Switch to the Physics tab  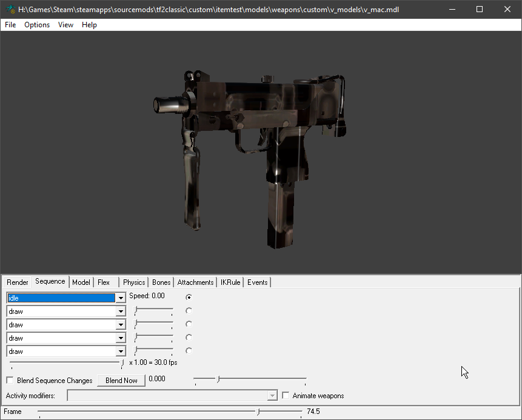click(x=134, y=282)
